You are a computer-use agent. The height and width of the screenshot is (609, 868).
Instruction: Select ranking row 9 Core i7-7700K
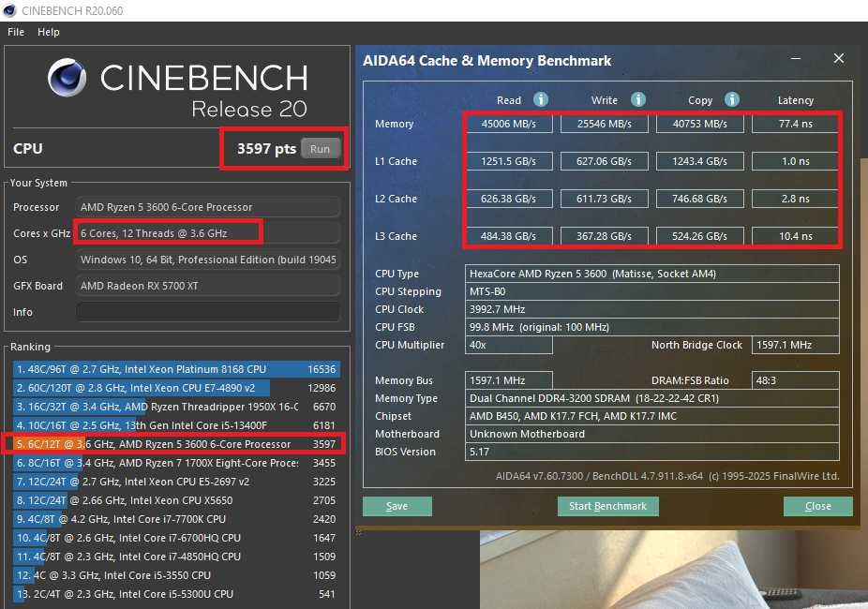click(x=176, y=519)
